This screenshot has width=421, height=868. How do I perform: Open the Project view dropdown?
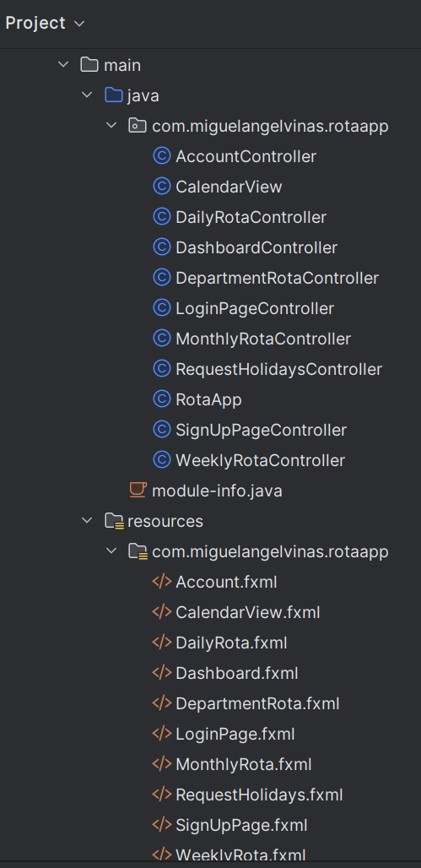click(45, 24)
